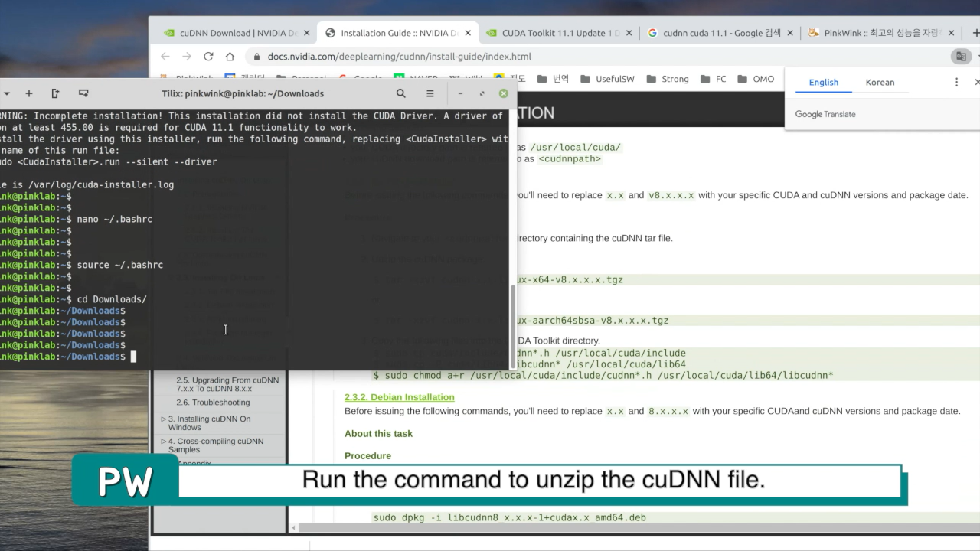Click 'About this task' heading
The width and height of the screenshot is (980, 551).
(x=378, y=434)
